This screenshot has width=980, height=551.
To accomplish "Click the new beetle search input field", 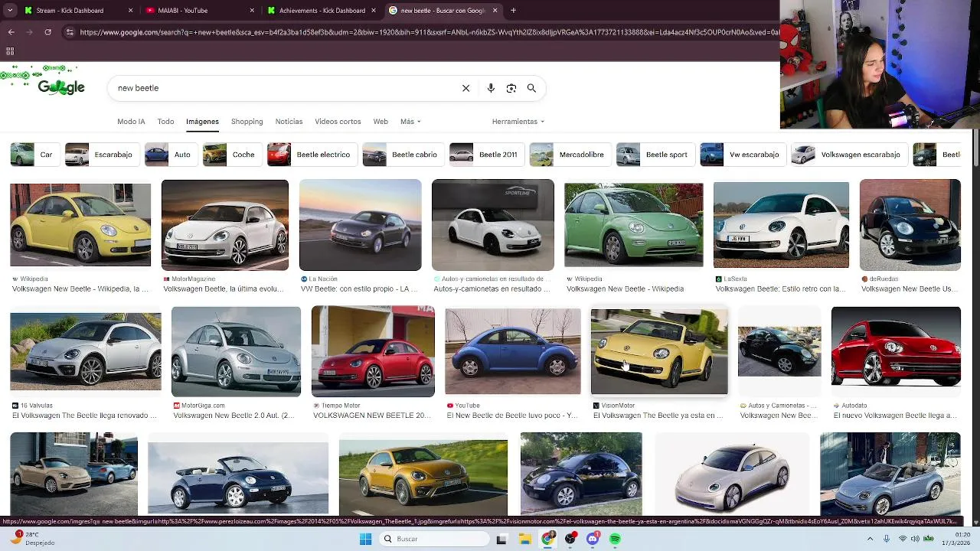I will (x=283, y=88).
